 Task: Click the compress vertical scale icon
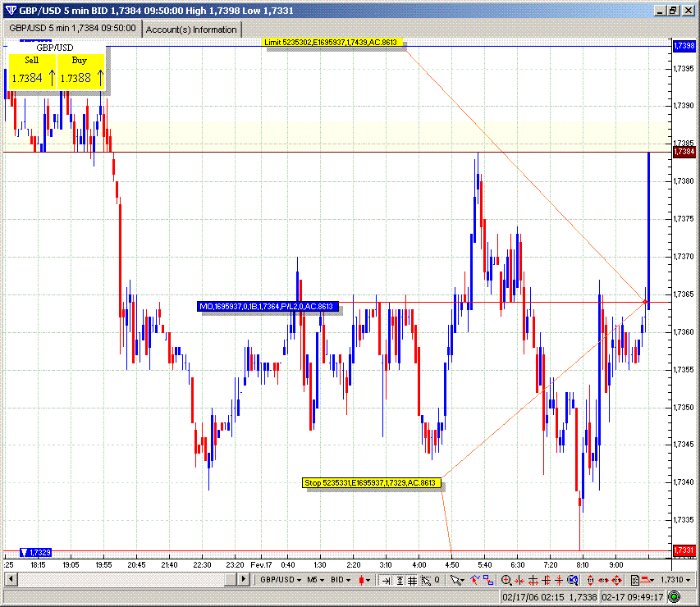[x=559, y=580]
